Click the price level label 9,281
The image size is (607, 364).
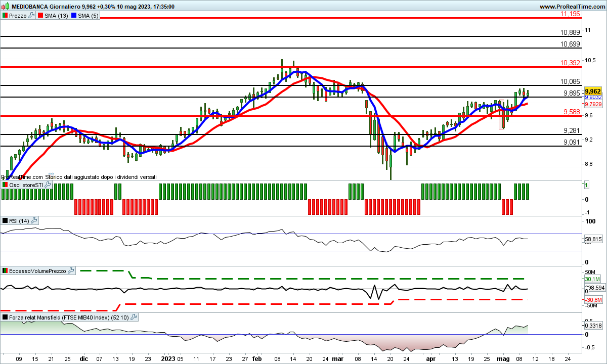[571, 130]
